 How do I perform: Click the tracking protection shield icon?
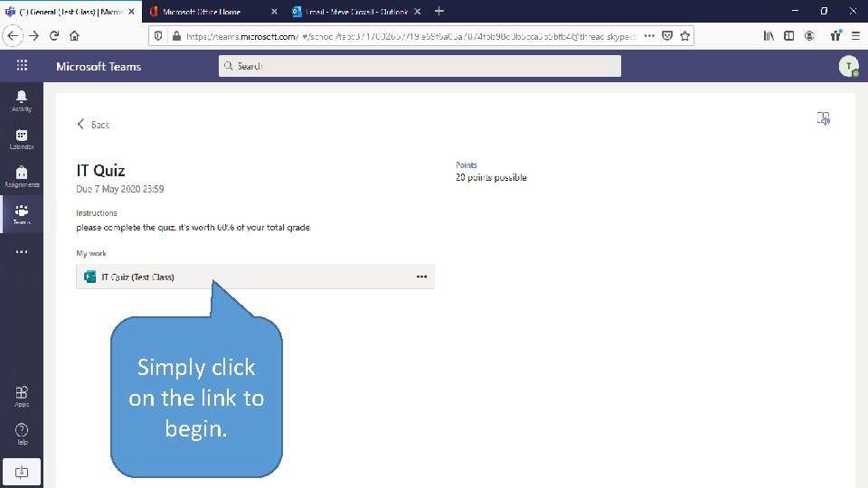(158, 36)
